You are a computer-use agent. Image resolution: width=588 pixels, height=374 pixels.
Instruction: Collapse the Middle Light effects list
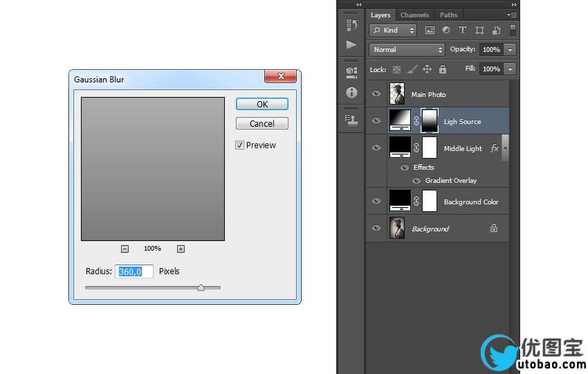505,148
